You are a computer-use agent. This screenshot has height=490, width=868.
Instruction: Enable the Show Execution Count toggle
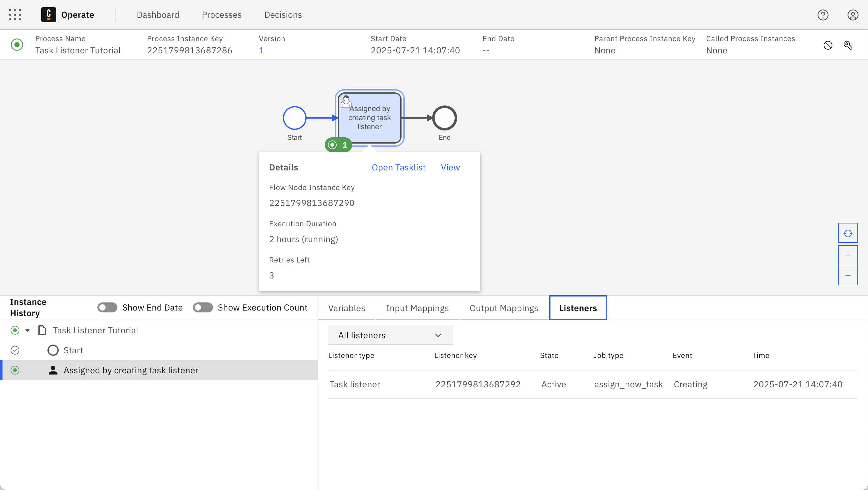[203, 307]
